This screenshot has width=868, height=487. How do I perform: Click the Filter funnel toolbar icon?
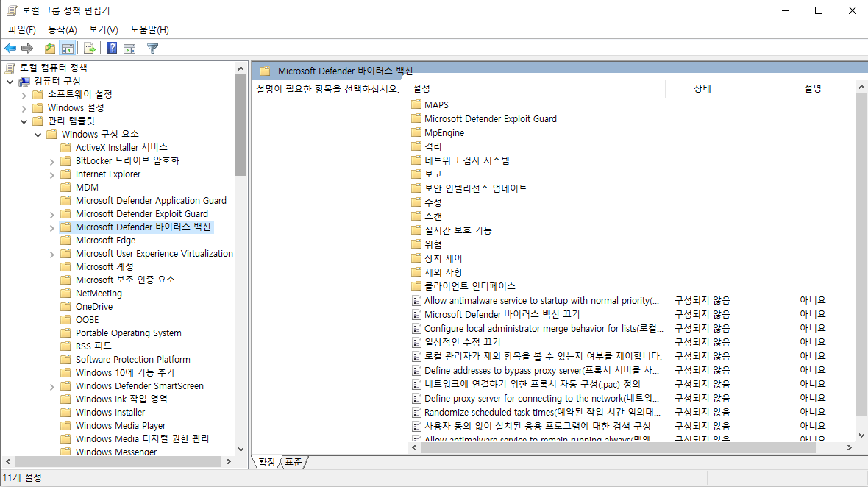point(153,48)
